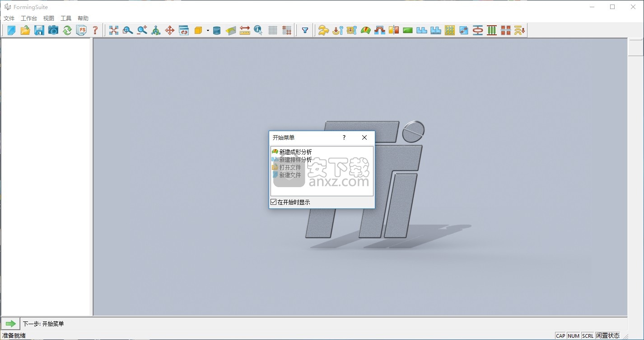Screen dimensions: 644x340
Task: Select the zoom in/out magnifier icon
Action: (142, 30)
